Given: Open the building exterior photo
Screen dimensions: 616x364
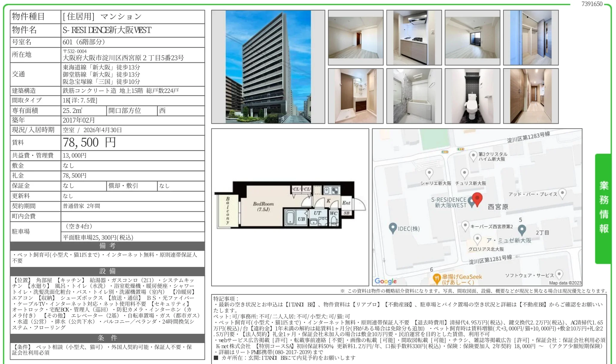Looking at the screenshot, I should pyautogui.click(x=268, y=66).
